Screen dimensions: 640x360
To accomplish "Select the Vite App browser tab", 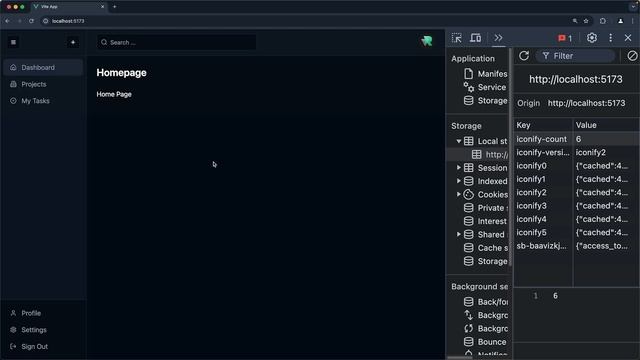I will 69,7.
